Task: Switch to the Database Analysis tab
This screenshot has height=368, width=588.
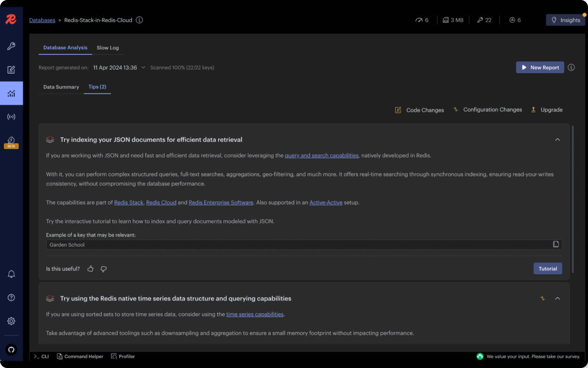Action: [x=65, y=48]
